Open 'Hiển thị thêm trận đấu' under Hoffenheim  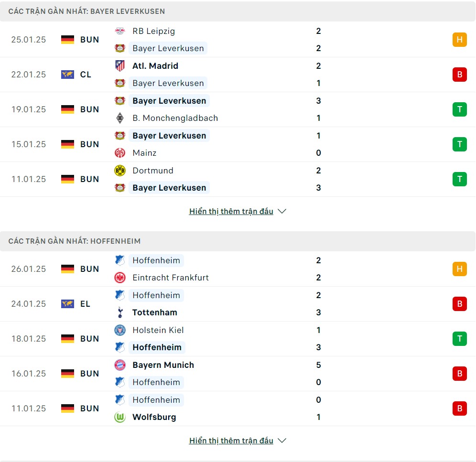[x=231, y=441]
